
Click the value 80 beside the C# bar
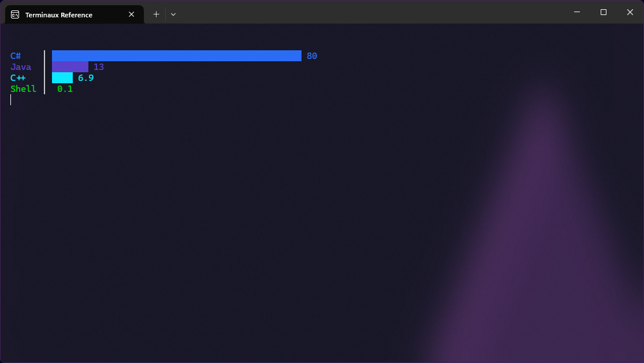(x=312, y=56)
